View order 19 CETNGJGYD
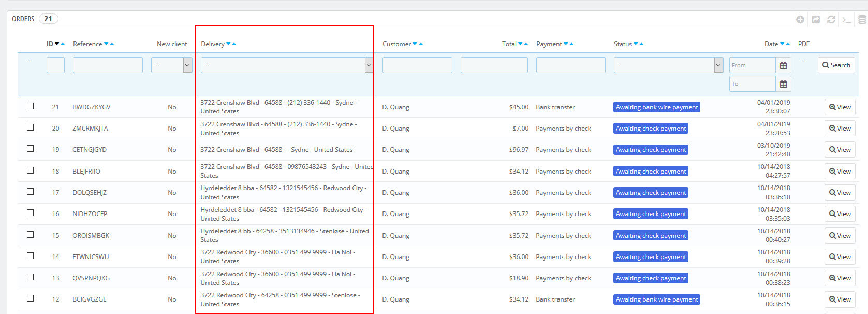 840,150
